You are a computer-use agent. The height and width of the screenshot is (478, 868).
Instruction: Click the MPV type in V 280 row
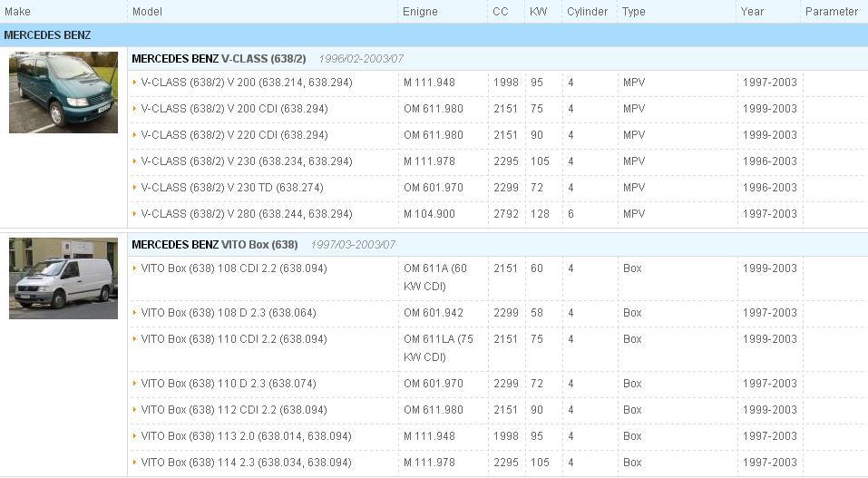[634, 214]
